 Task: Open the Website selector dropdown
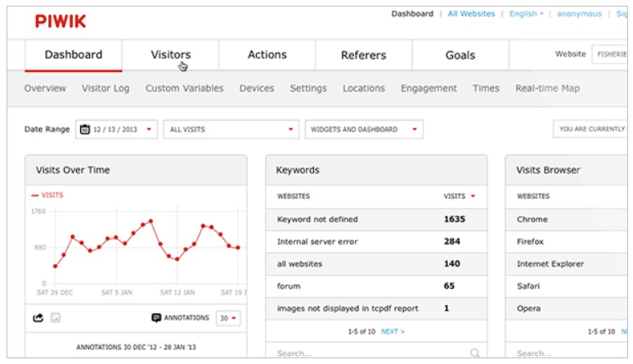pyautogui.click(x=609, y=54)
